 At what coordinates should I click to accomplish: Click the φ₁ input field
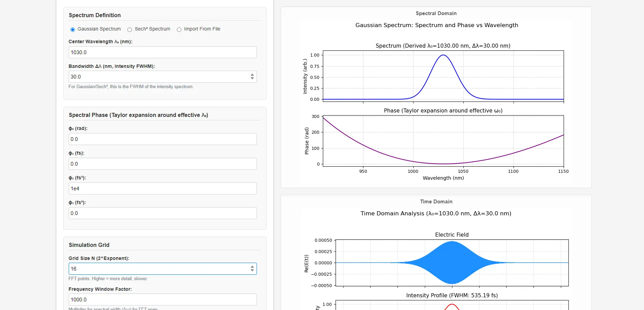162,164
